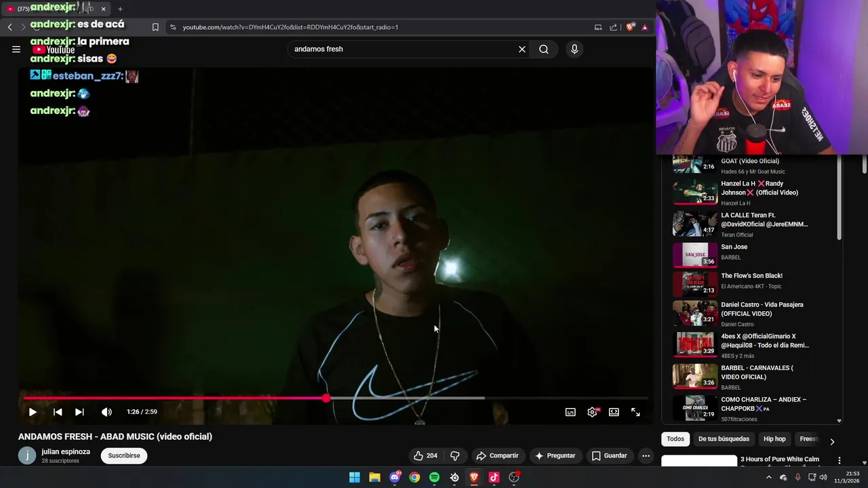Viewport: 868px width, 488px height.
Task: Open '4bes X @OfficialGimario' thumbnail
Action: 695,344
